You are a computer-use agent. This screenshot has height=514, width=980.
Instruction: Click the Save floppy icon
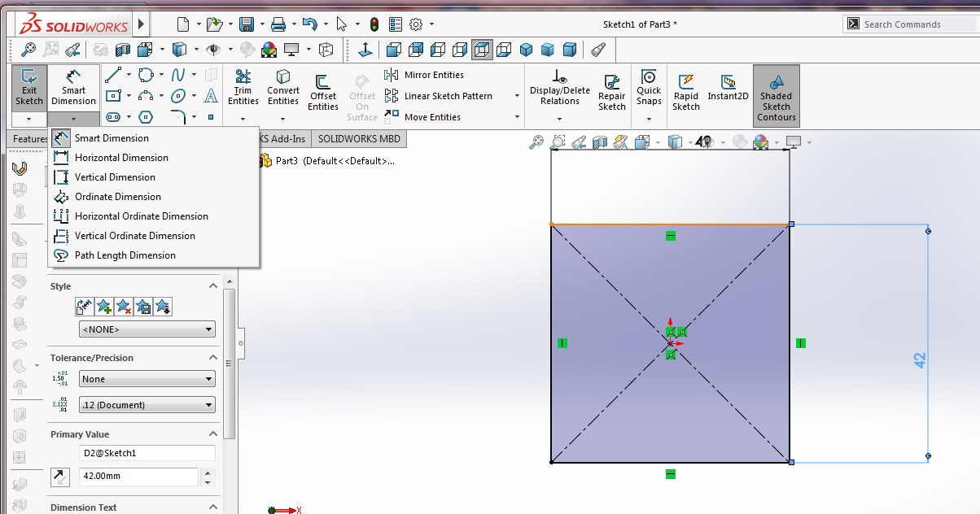click(x=246, y=24)
